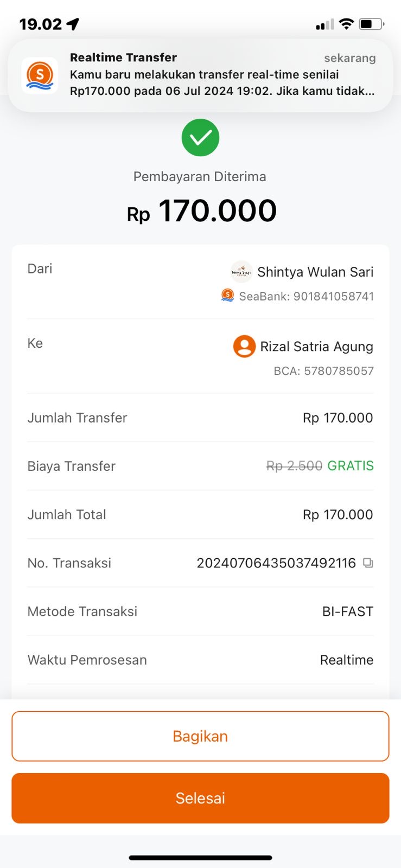Screen dimensions: 401x868
Task: Copy the transaction number with copy icon
Action: click(368, 563)
